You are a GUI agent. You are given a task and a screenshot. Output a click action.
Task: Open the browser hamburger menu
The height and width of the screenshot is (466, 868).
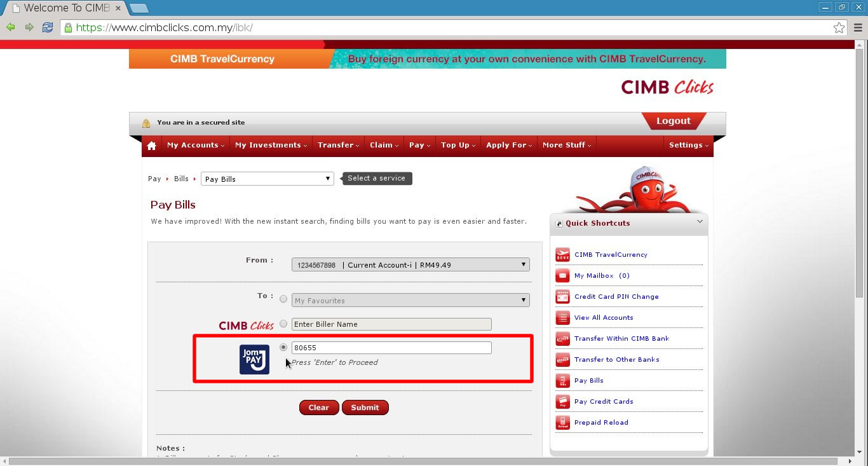pyautogui.click(x=858, y=27)
